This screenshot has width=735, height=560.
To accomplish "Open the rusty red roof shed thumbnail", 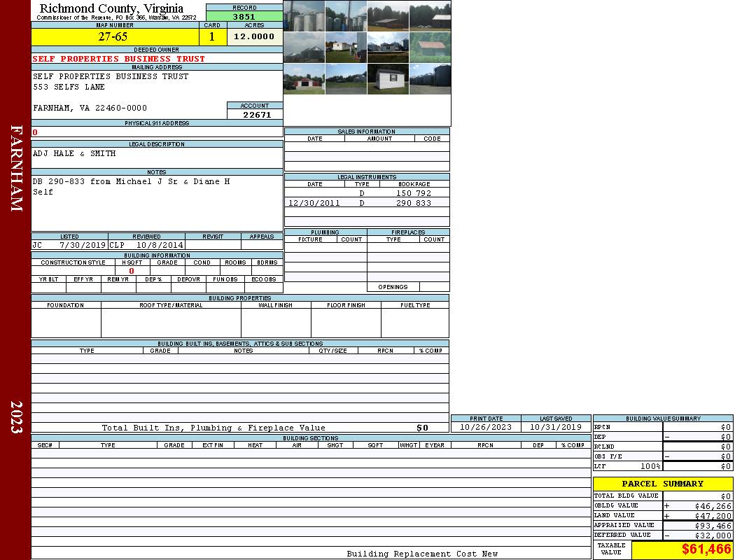I will point(430,48).
